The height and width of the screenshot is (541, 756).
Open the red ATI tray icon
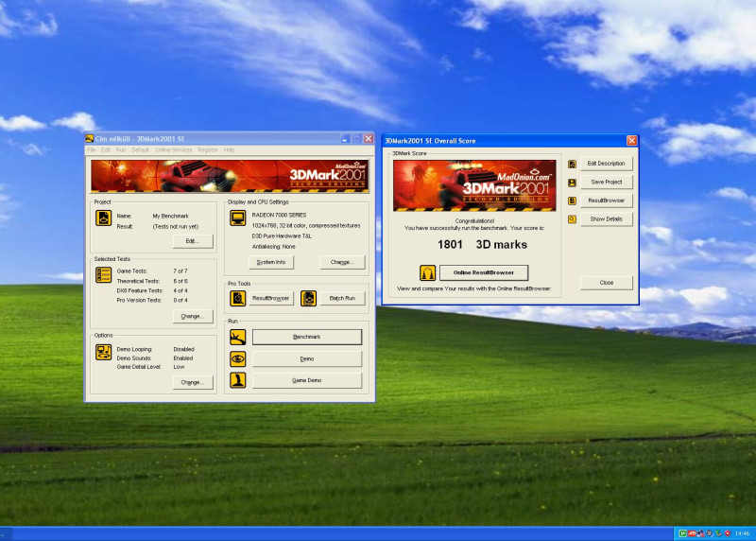tap(692, 533)
